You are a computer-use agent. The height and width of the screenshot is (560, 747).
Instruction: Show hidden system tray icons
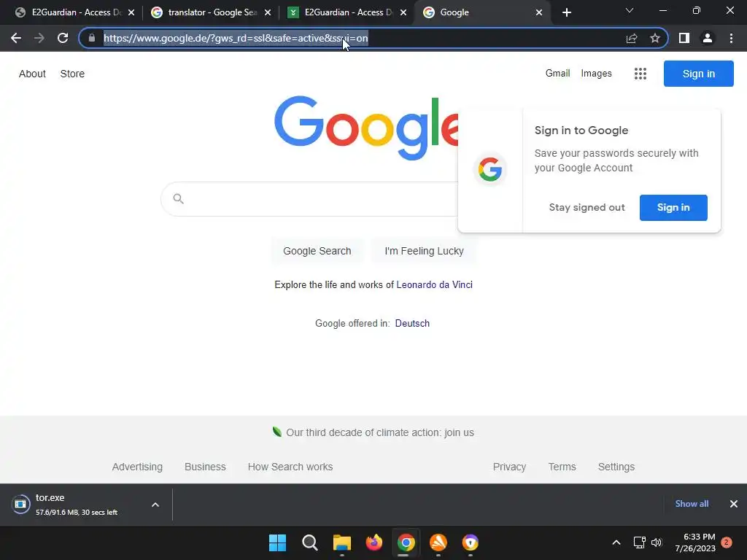coord(616,542)
